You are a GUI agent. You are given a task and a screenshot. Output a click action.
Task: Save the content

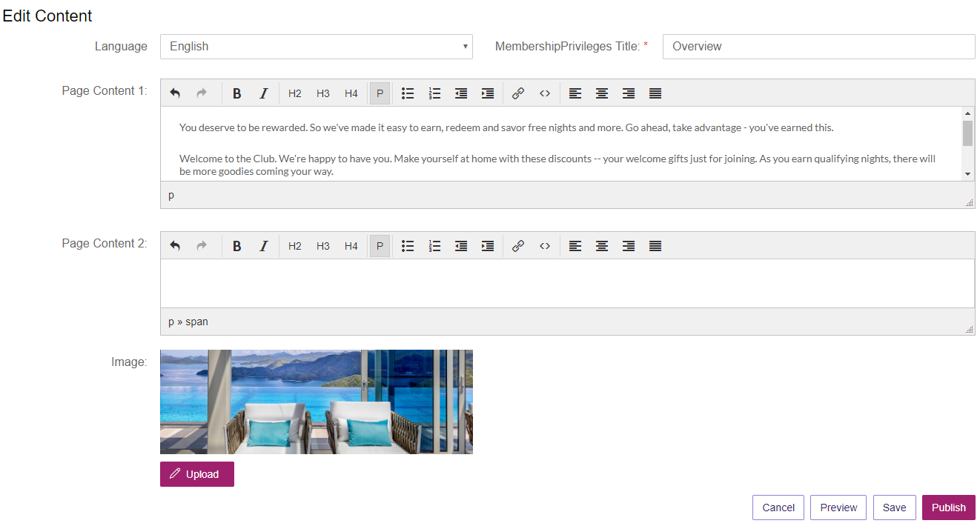point(895,508)
